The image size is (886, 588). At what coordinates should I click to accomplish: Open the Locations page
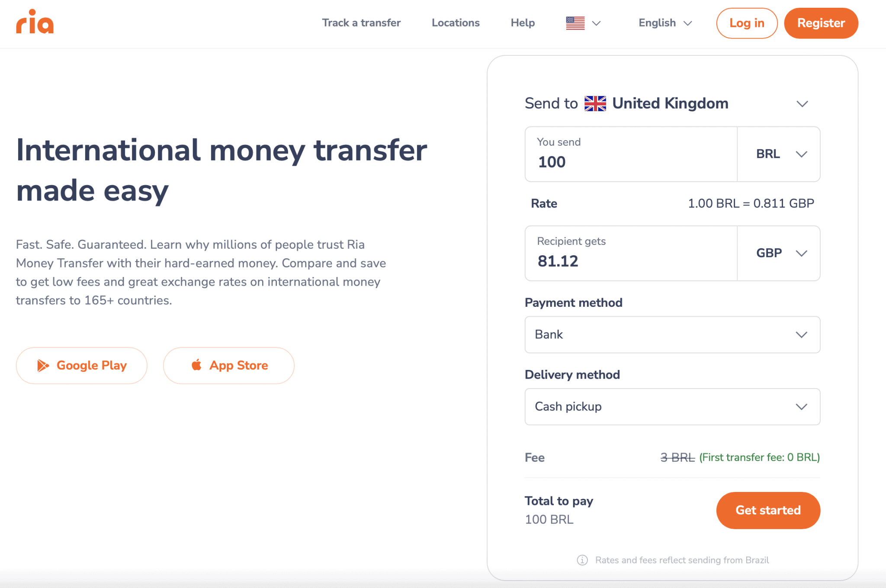(455, 23)
